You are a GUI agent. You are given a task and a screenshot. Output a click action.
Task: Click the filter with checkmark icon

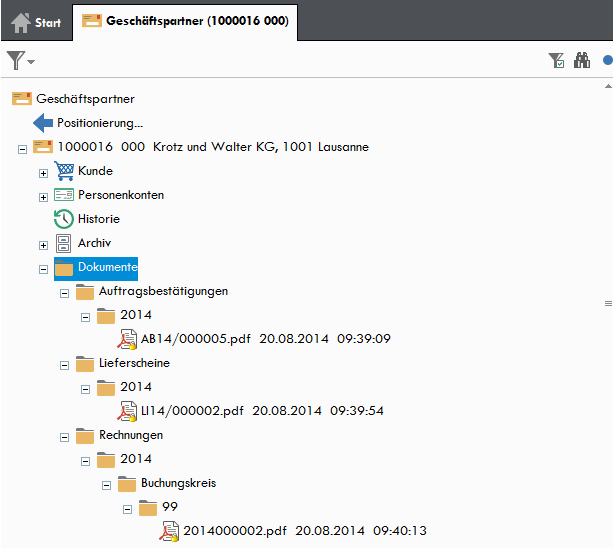click(x=556, y=61)
